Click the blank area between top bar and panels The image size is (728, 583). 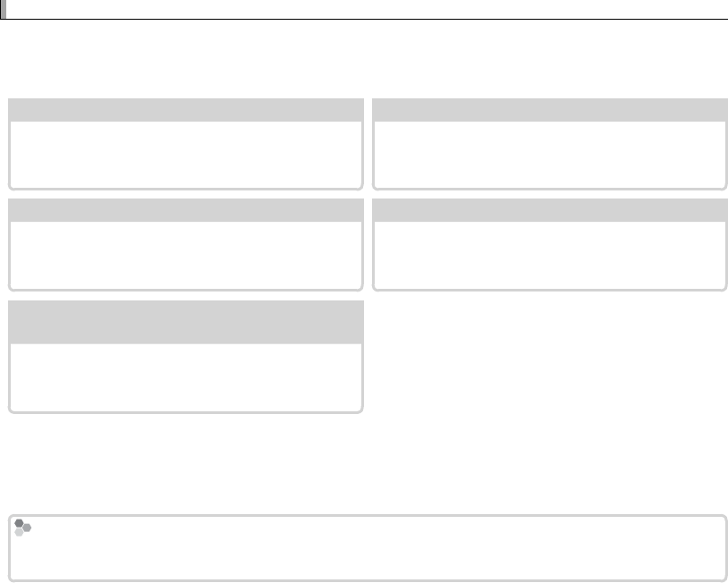coord(364,58)
